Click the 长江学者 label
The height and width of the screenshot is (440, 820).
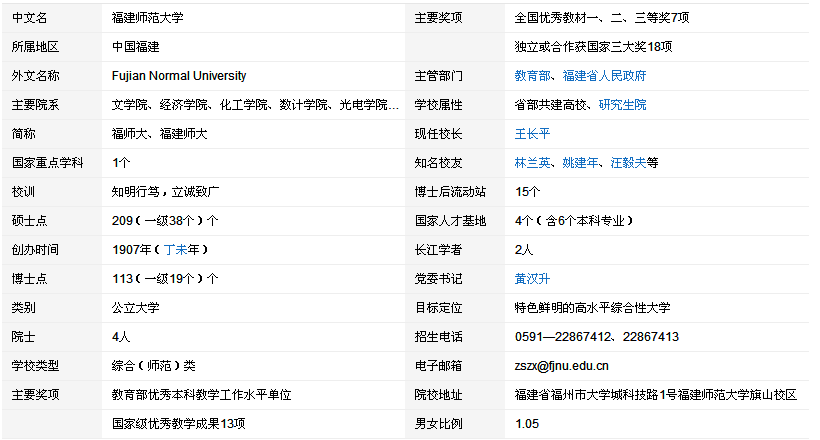(439, 250)
